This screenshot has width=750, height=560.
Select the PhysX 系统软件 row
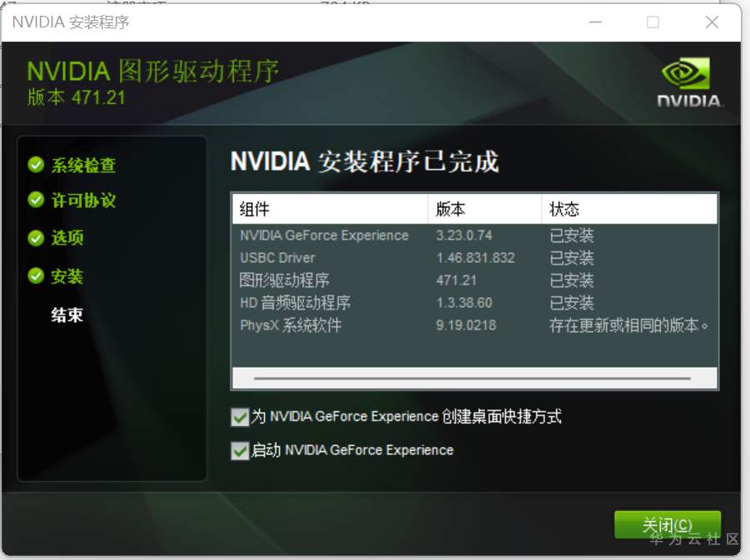[x=474, y=325]
